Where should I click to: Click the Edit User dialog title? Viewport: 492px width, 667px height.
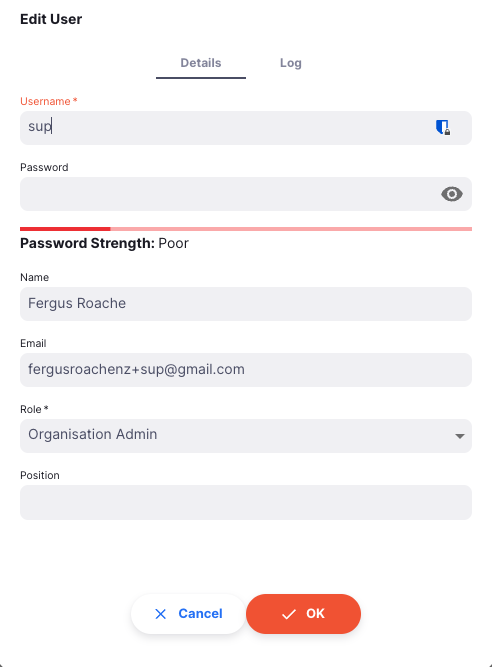pyautogui.click(x=51, y=19)
